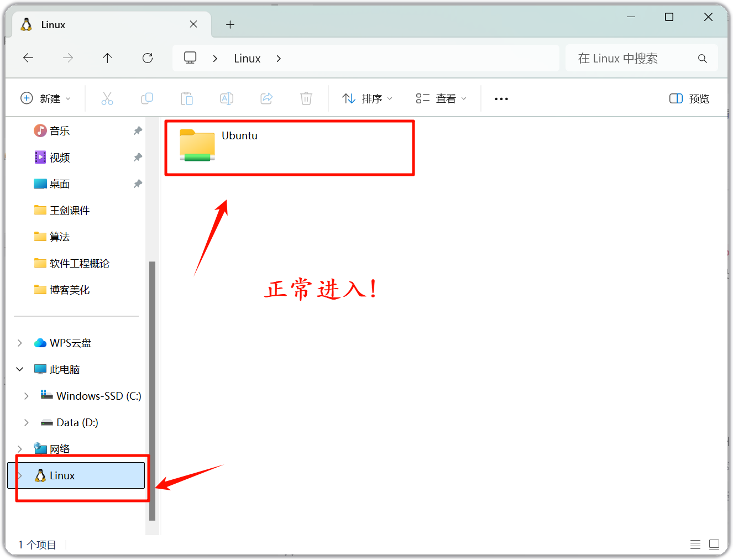Unpin 视频 using its pin icon

coord(138,158)
